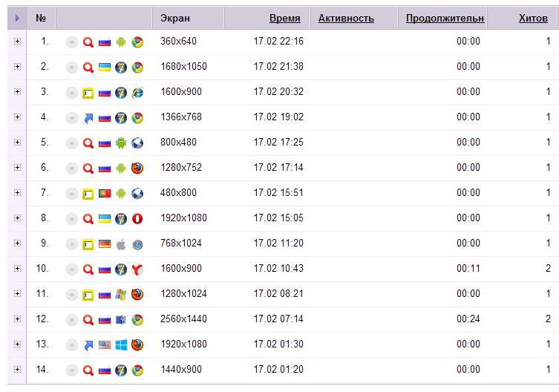Click the blue referral arrow in row 4
This screenshot has height=392, width=559.
click(88, 118)
